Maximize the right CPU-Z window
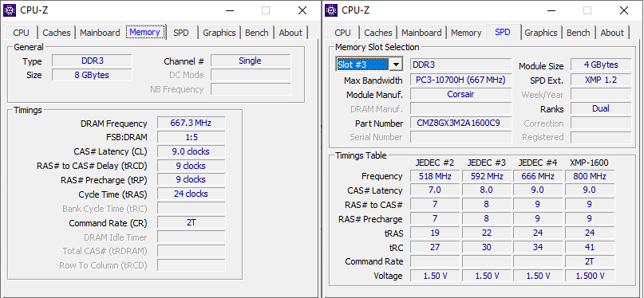This screenshot has height=298, width=644. tap(587, 10)
